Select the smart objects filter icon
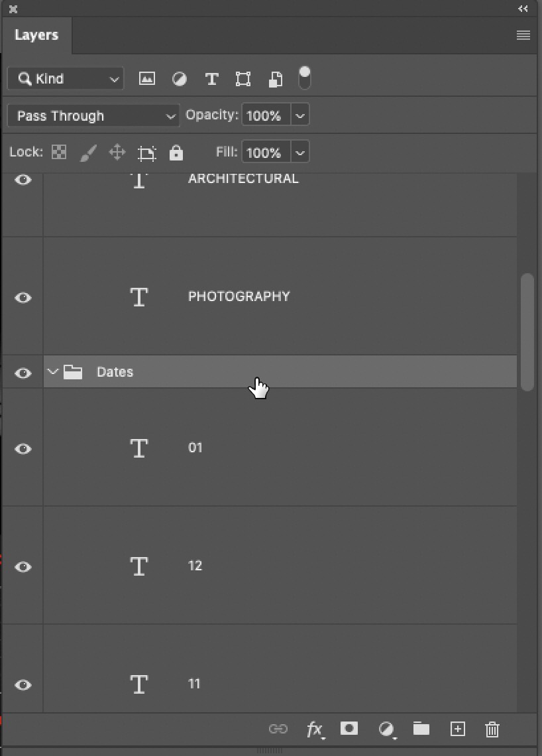The width and height of the screenshot is (542, 756). click(x=275, y=78)
